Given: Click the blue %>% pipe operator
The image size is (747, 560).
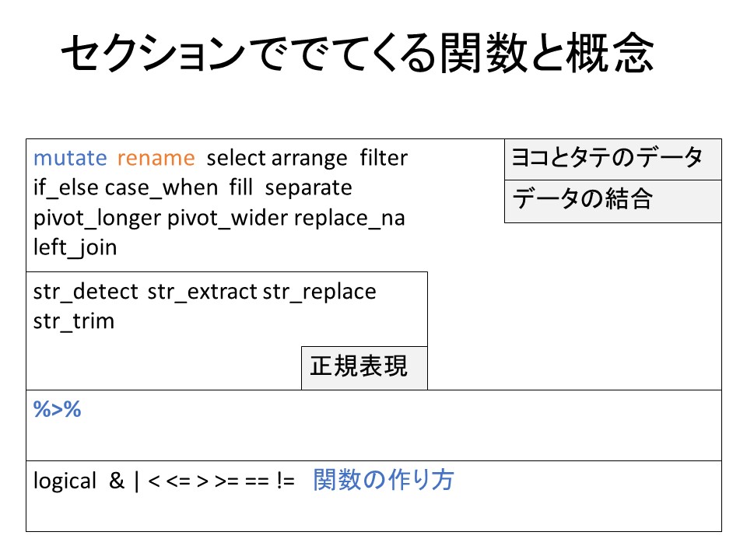Looking at the screenshot, I should click(58, 410).
